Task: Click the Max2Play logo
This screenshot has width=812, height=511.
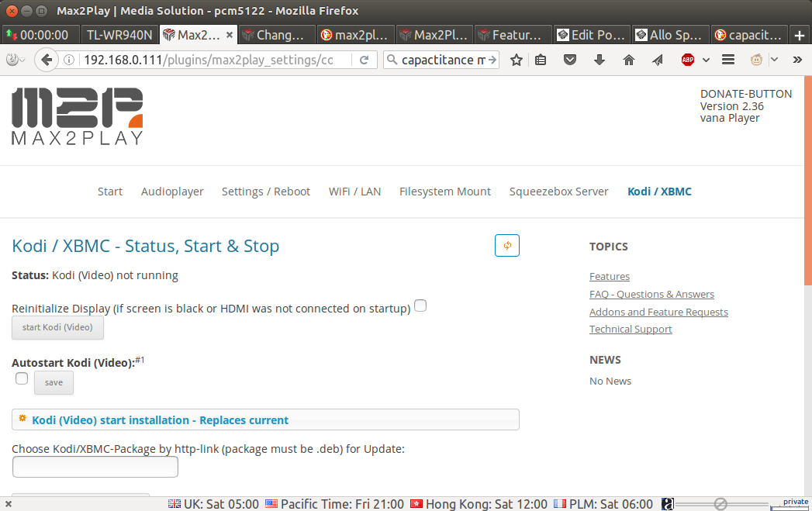Action: (77, 116)
